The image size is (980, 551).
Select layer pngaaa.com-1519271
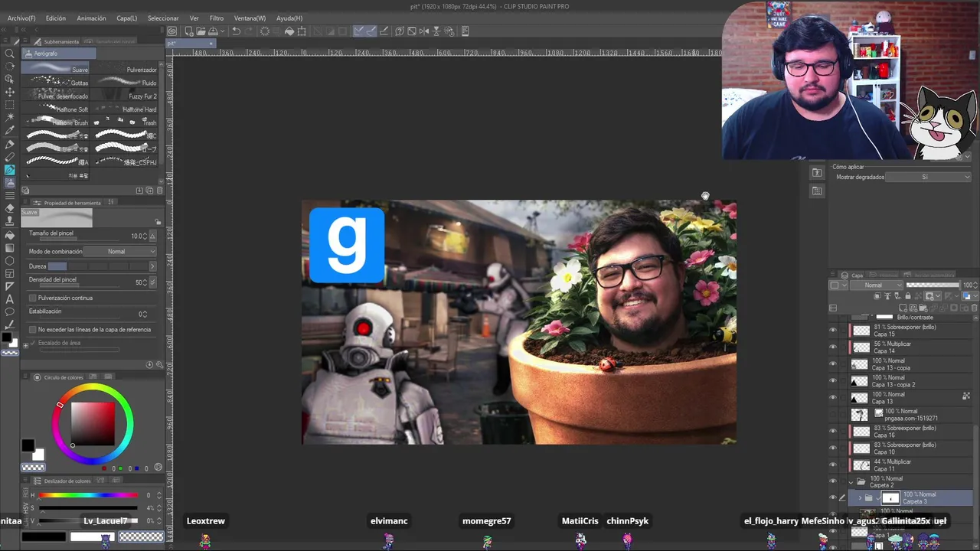[911, 415]
